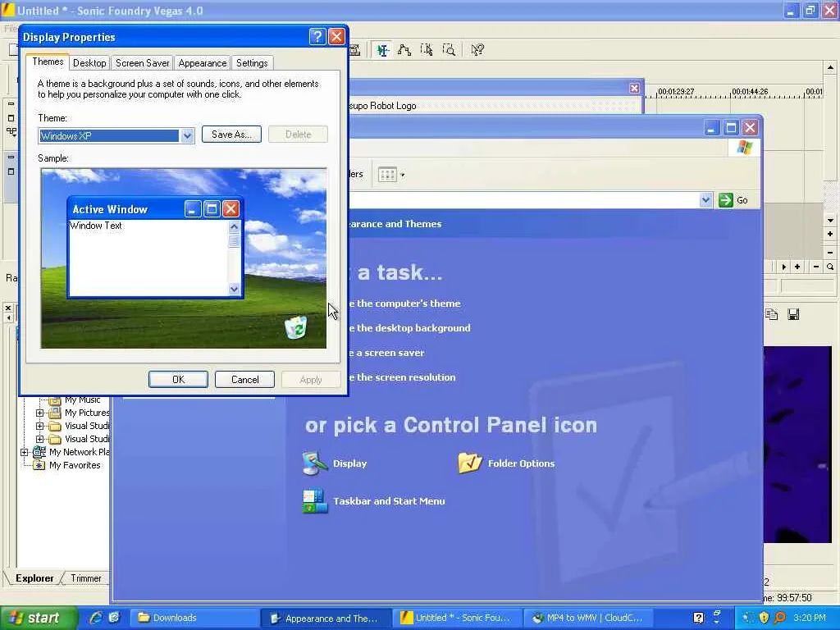The image size is (840, 630).
Task: Close the Vegas Explorer panel with small X
Action: pyautogui.click(x=8, y=308)
